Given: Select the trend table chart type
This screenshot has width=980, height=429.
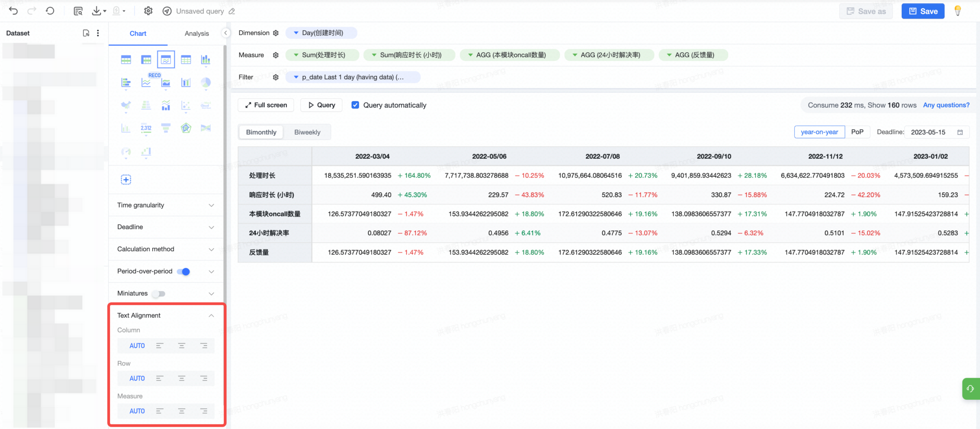Looking at the screenshot, I should [x=166, y=60].
